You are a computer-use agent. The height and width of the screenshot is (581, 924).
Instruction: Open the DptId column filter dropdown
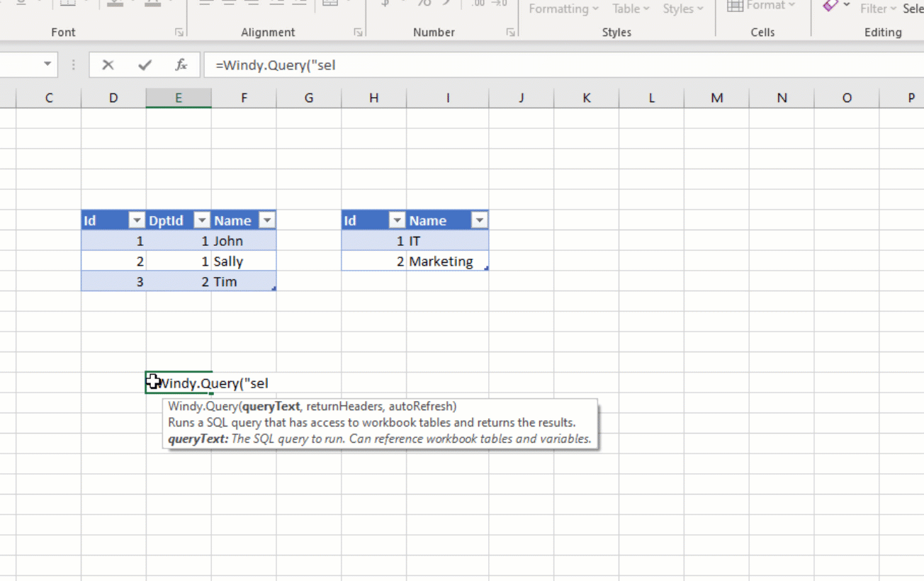[201, 220]
